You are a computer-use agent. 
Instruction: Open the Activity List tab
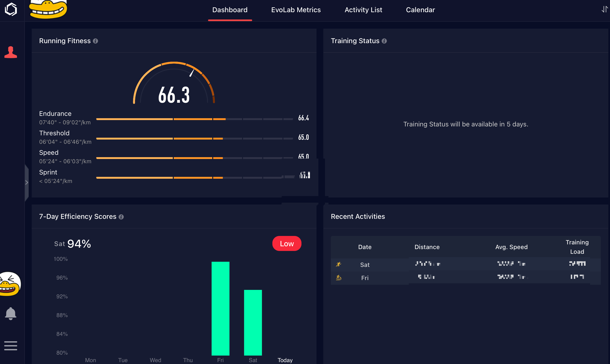click(363, 10)
